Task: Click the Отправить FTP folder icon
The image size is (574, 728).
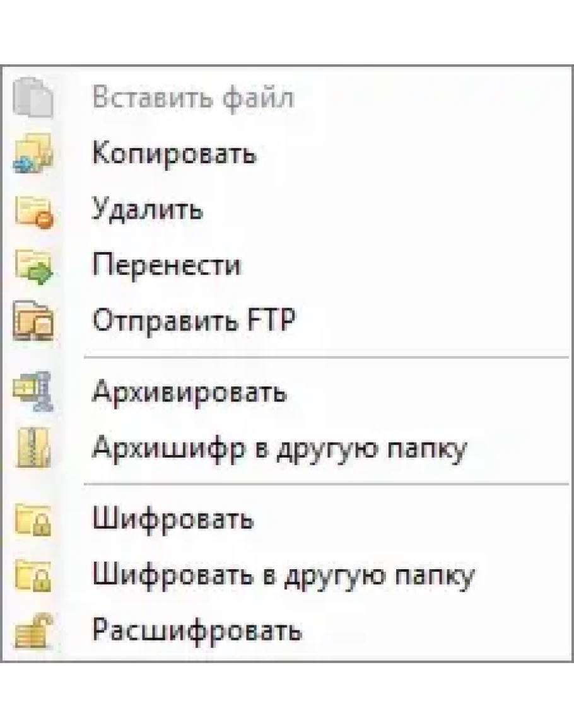Action: coord(33,321)
